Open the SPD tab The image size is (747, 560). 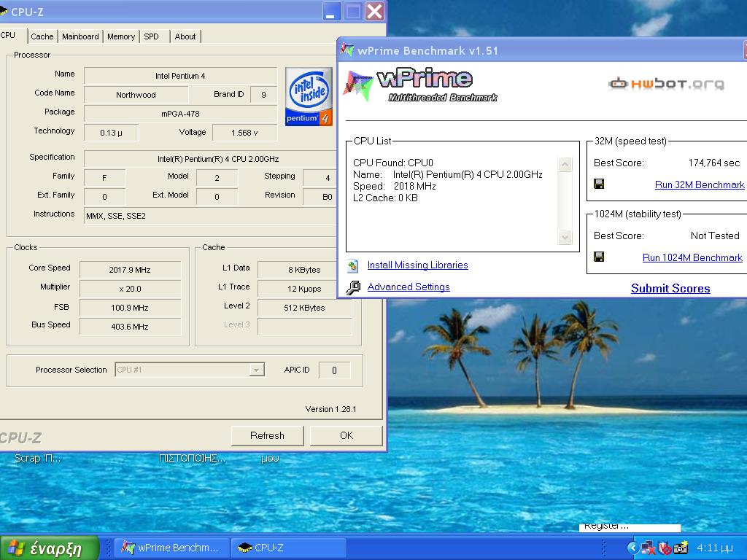coord(152,36)
